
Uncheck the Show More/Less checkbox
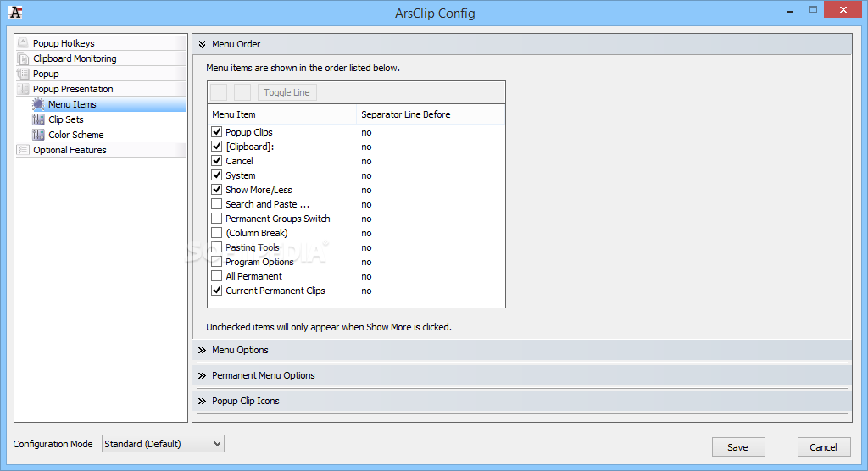pos(216,189)
